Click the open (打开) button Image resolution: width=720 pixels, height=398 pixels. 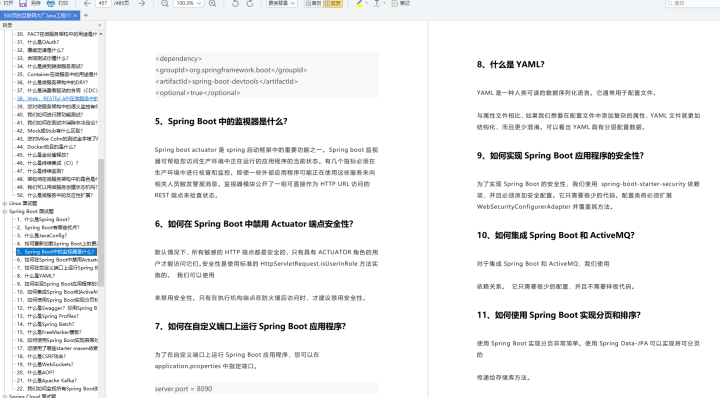pos(8,3)
